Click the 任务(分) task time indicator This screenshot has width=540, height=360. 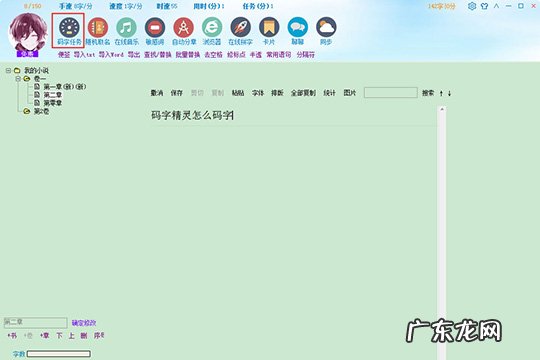(x=258, y=6)
